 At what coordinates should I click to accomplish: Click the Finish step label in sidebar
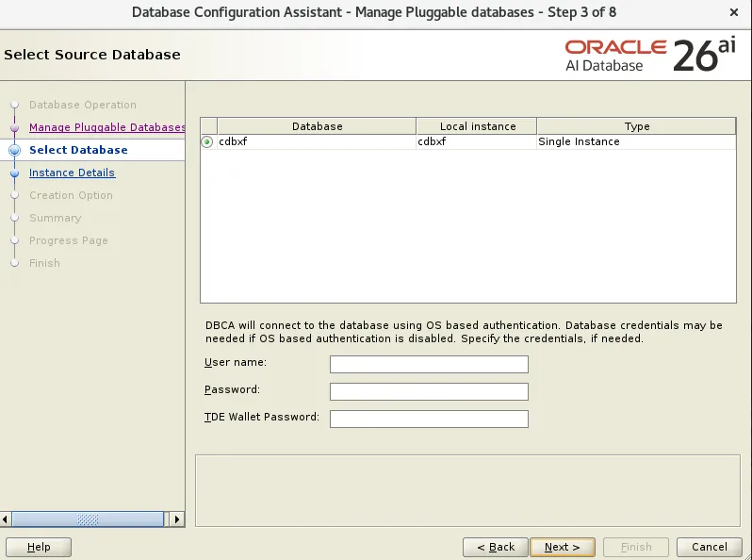coord(44,263)
